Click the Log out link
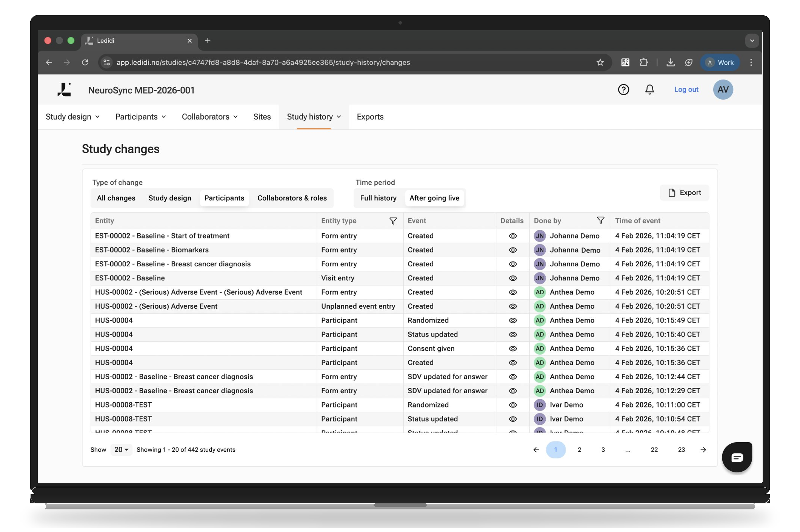 coord(686,90)
